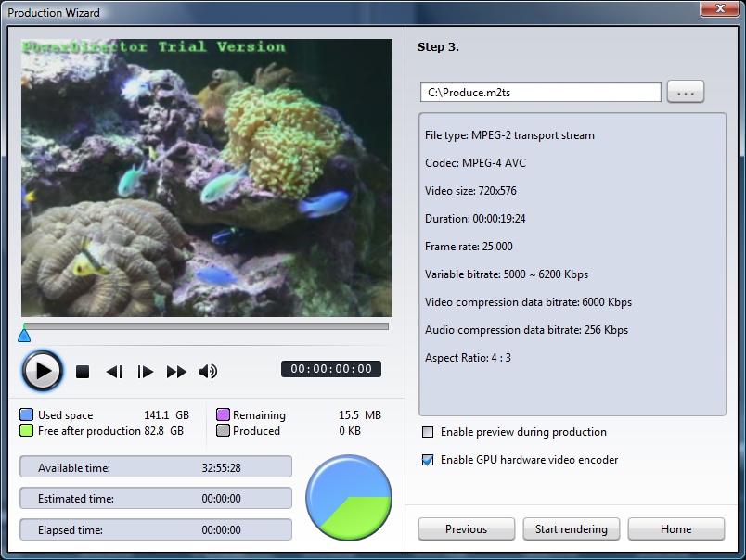
Task: Click the preview progress track
Action: coord(206,326)
